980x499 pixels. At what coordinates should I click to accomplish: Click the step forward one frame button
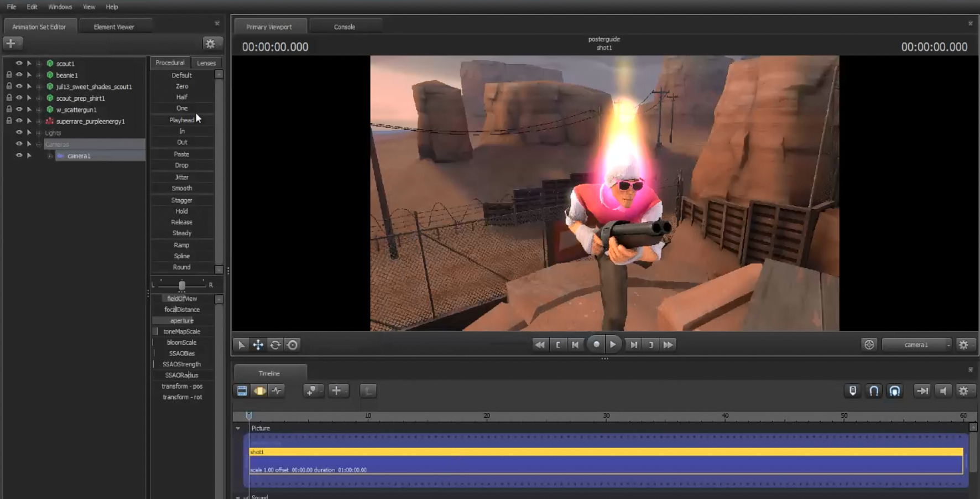634,345
